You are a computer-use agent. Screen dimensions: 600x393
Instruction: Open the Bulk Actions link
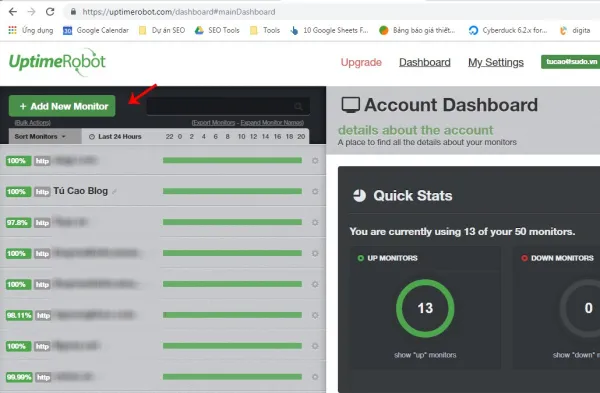tap(33, 122)
